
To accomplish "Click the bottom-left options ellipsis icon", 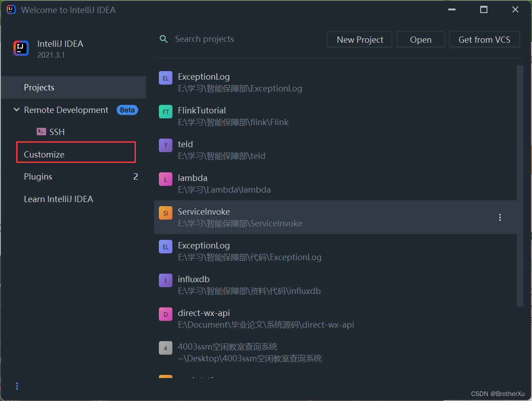I will [17, 386].
